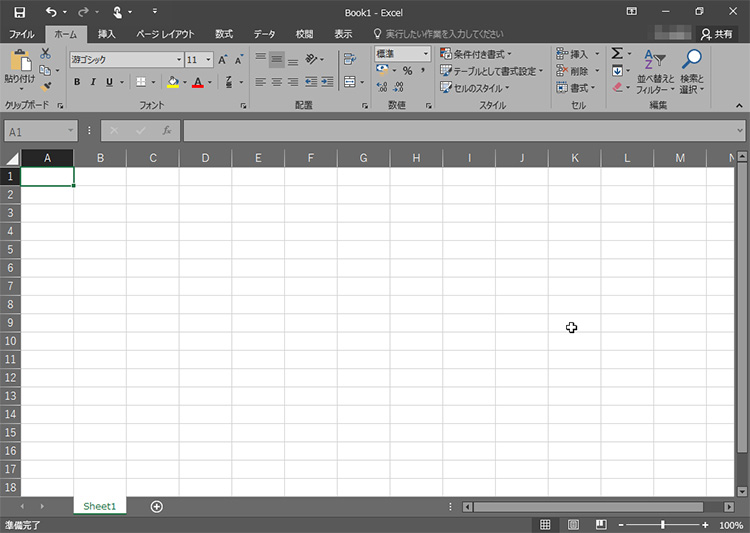
Task: Add a new sheet with plus icon
Action: pos(156,506)
